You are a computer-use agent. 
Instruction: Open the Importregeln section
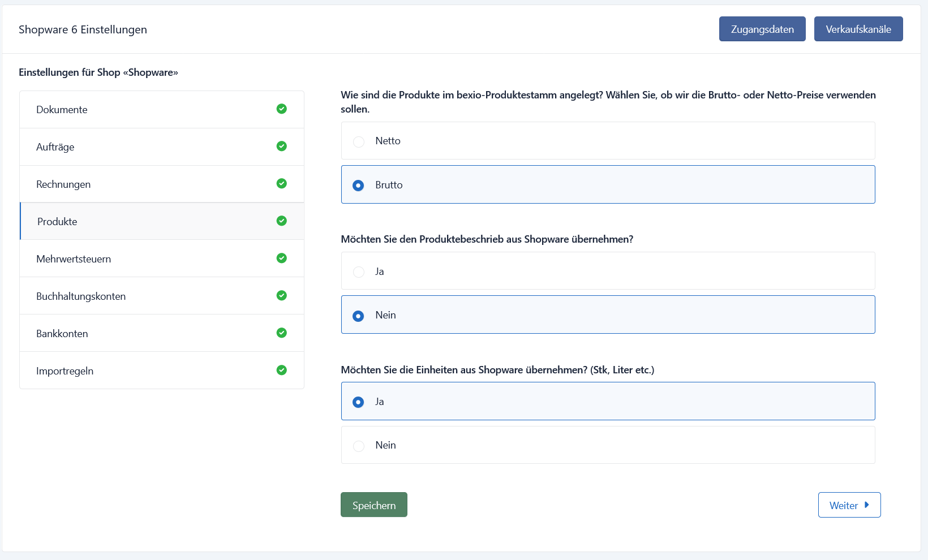point(162,371)
